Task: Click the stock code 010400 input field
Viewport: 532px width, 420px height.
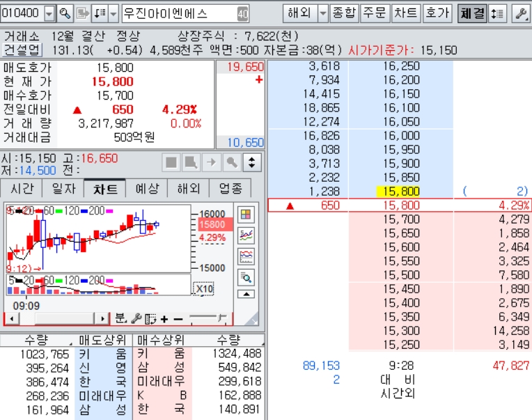Action: tap(22, 13)
